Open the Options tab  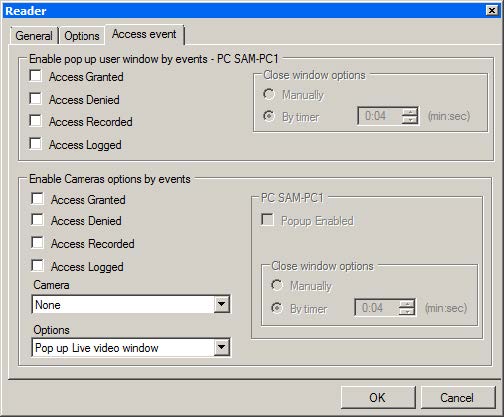(82, 36)
